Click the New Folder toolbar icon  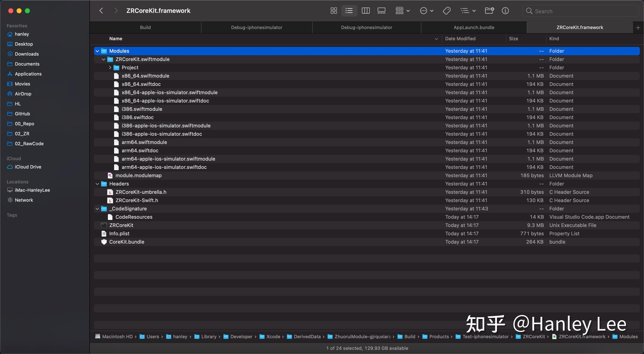[x=489, y=11]
